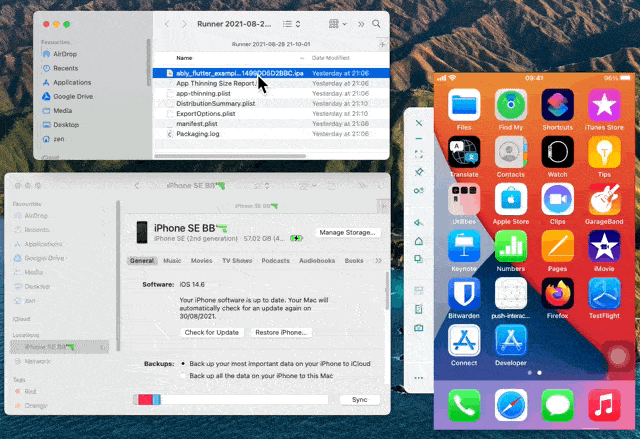Go back in the Runner Finder window

[167, 24]
